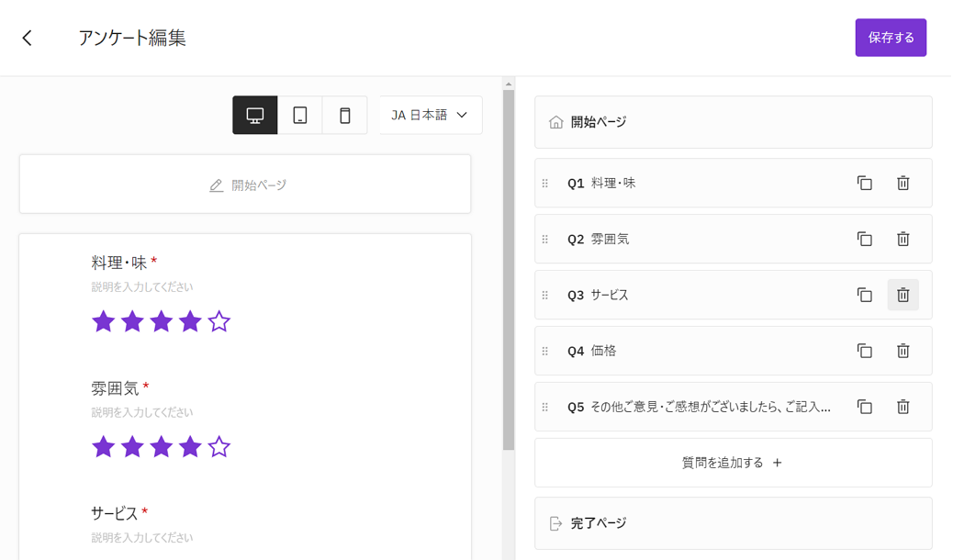Add a question via 質問を追加する
The width and height of the screenshot is (953, 560).
733,463
